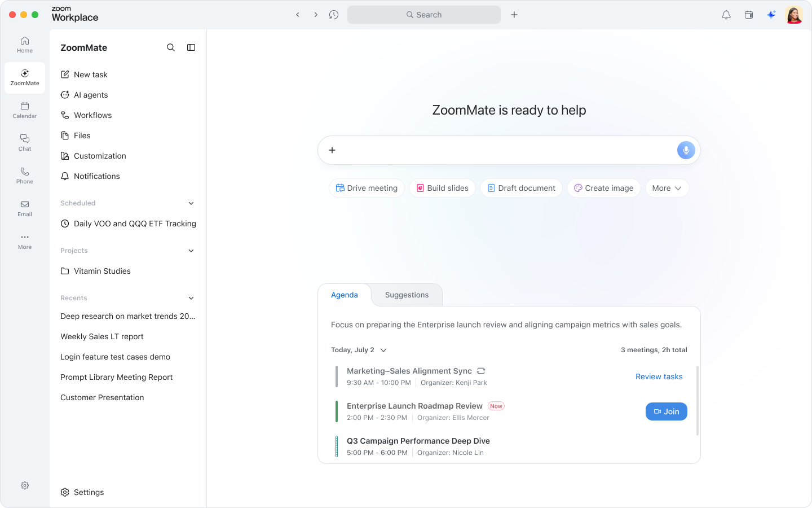Click the gear icon at sidebar bottom
Image resolution: width=812 pixels, height=508 pixels.
pos(25,485)
